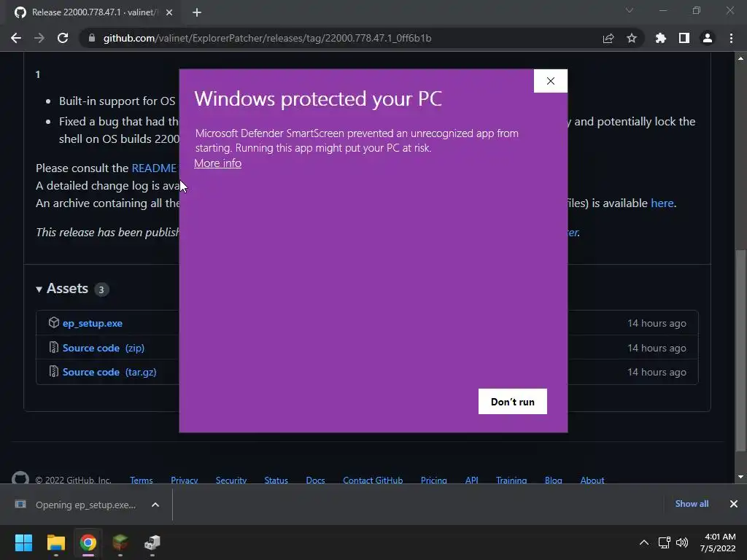Share this page icon in address bar
747x560 pixels.
pos(608,38)
